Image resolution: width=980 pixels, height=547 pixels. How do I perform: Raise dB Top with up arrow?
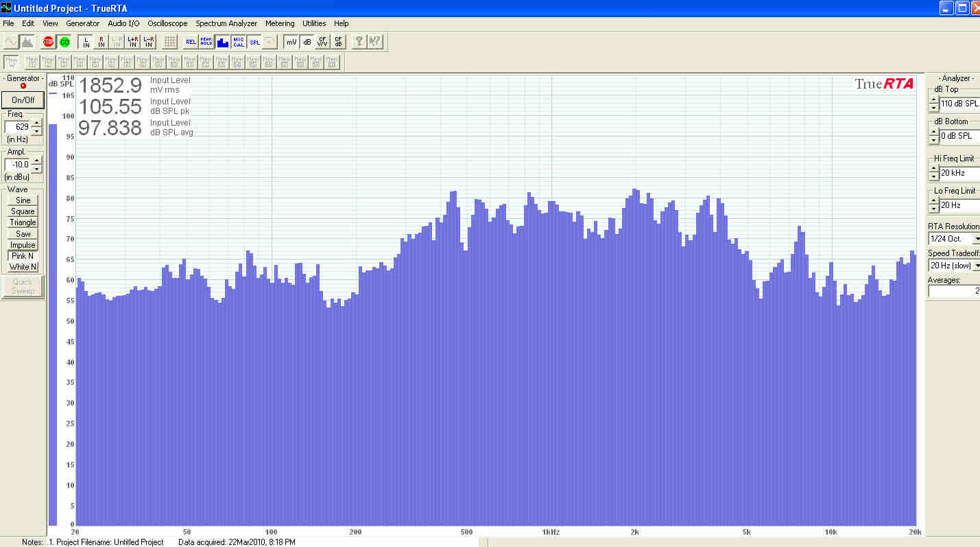(933, 100)
